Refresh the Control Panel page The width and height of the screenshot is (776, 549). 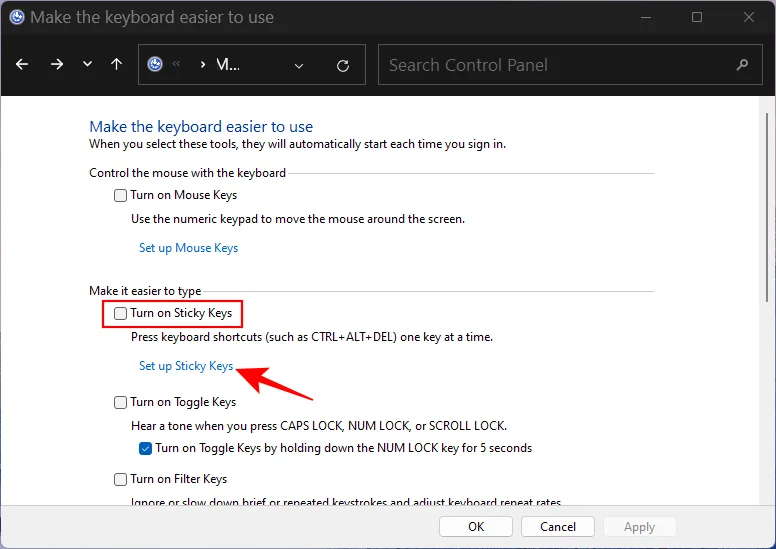343,65
